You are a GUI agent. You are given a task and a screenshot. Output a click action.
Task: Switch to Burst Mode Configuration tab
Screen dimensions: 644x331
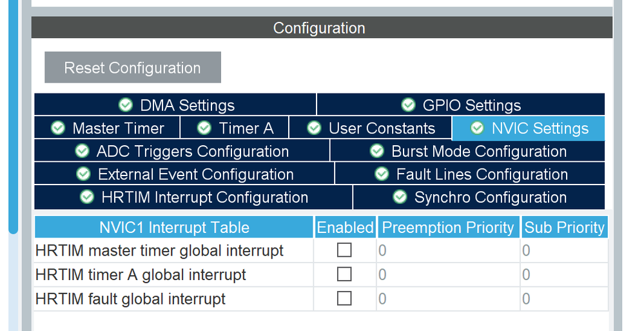tap(468, 151)
